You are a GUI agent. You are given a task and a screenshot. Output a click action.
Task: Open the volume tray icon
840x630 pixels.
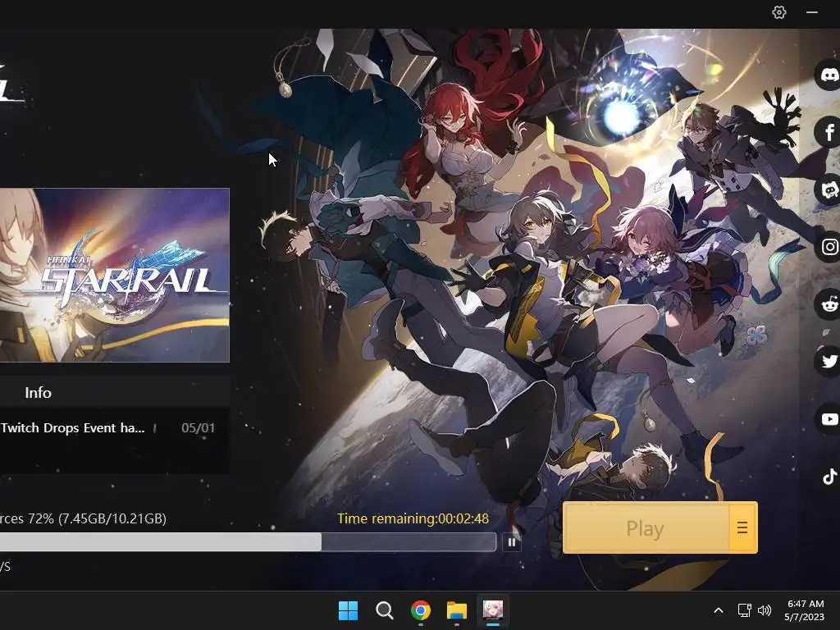coord(765,610)
